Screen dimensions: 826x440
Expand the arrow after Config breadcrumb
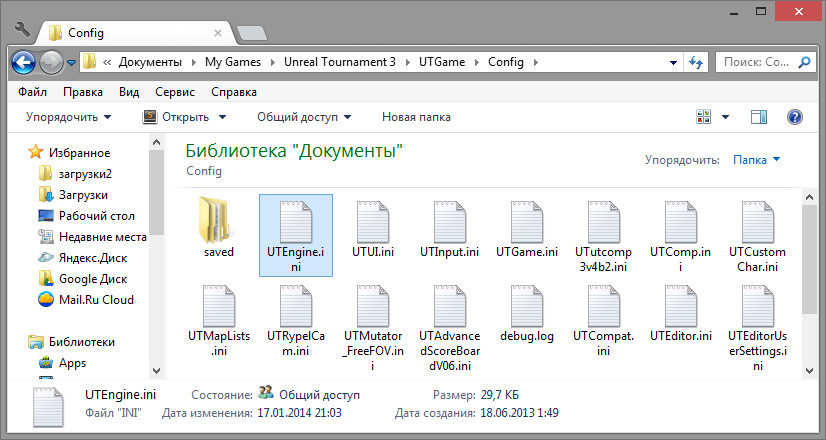click(x=536, y=62)
